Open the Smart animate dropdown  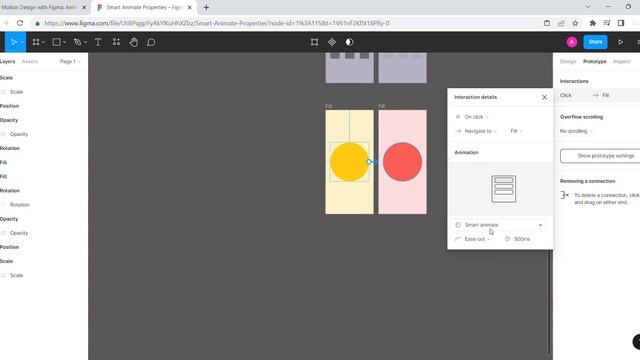pyautogui.click(x=498, y=225)
